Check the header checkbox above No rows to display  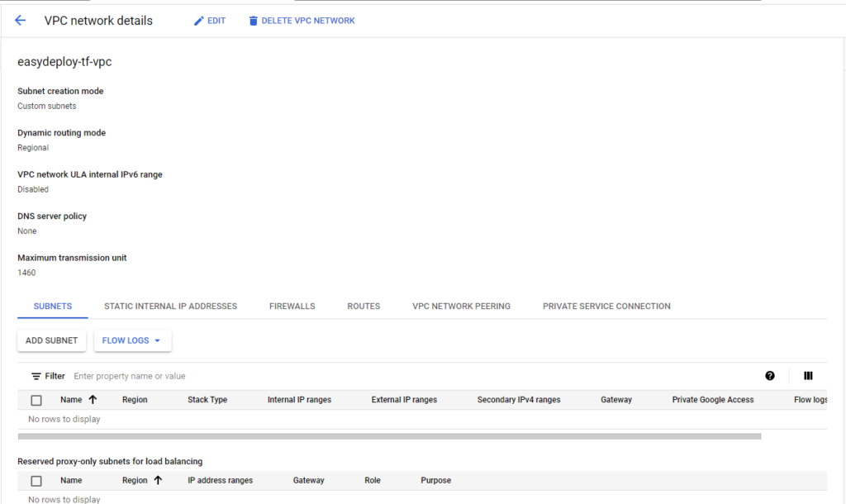(x=36, y=399)
